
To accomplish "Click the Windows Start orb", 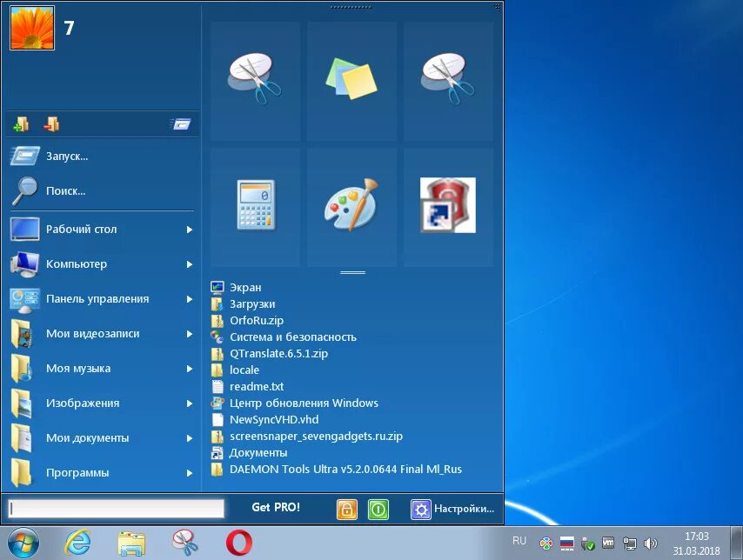I will point(23,543).
